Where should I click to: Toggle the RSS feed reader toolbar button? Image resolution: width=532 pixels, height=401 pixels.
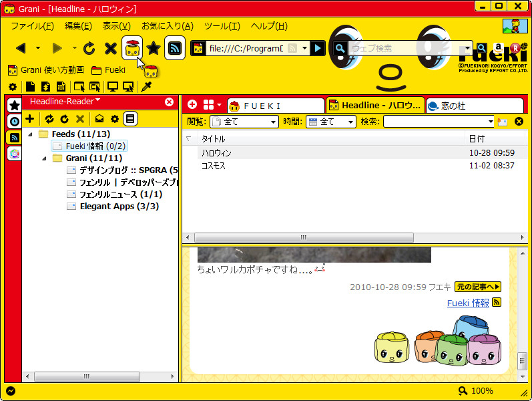point(175,48)
